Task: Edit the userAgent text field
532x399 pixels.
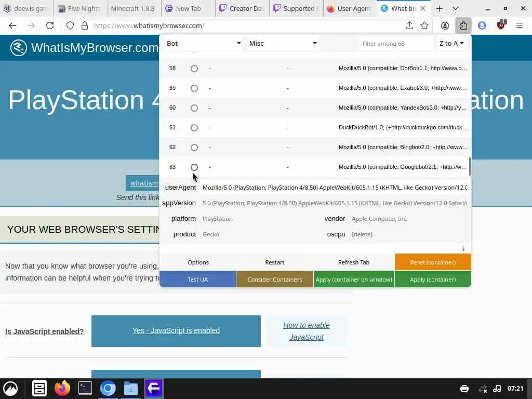Action: pyautogui.click(x=335, y=188)
